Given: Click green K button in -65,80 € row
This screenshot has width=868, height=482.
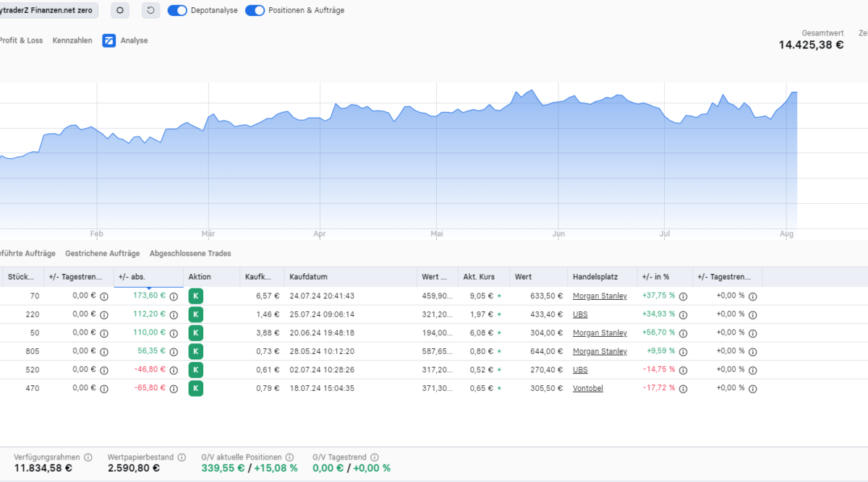Looking at the screenshot, I should (196, 388).
